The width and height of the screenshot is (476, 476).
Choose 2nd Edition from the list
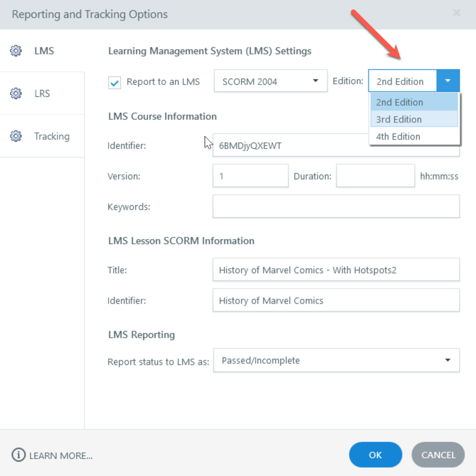[414, 102]
